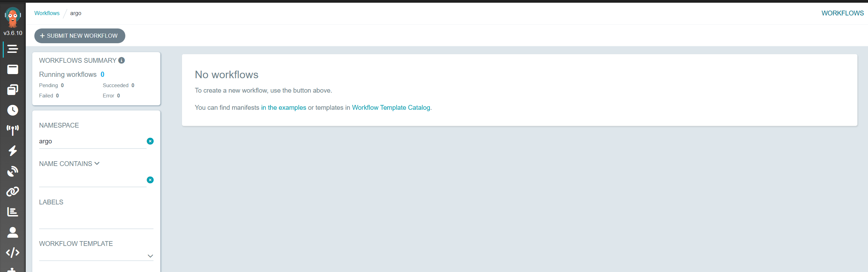
Task: Clear the Name Contains filter field
Action: pos(150,180)
